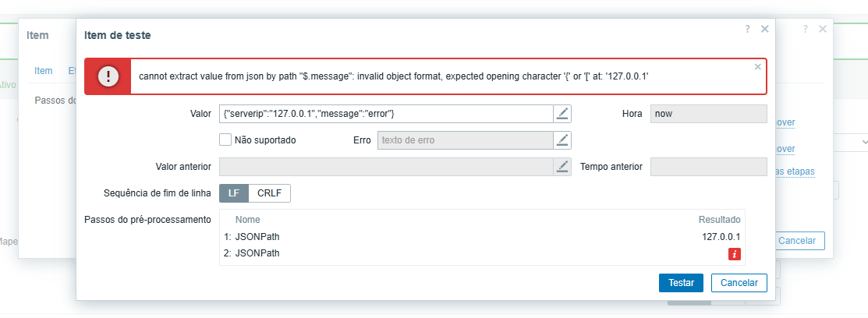This screenshot has height=318, width=868.
Task: Click red error info icon for step 2
Action: click(x=734, y=253)
